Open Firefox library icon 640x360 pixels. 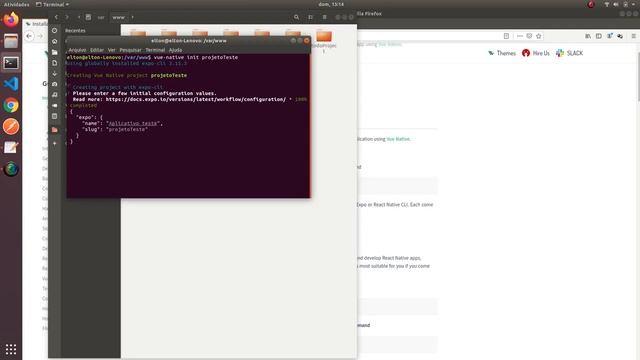coord(588,36)
